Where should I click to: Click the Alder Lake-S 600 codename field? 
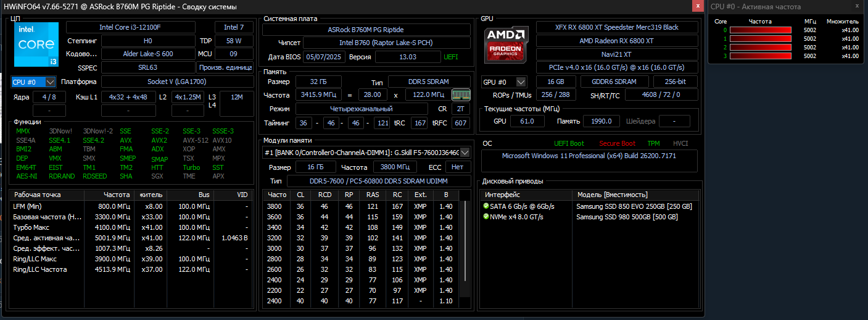[148, 54]
